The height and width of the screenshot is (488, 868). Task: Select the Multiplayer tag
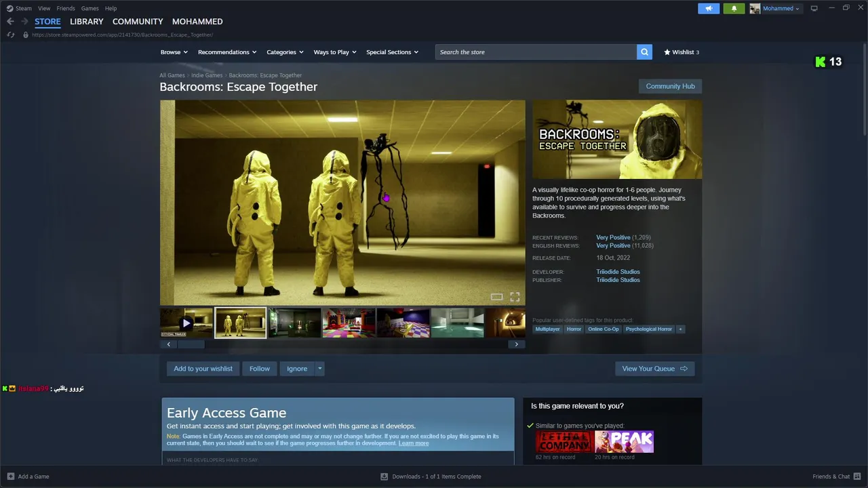point(547,329)
